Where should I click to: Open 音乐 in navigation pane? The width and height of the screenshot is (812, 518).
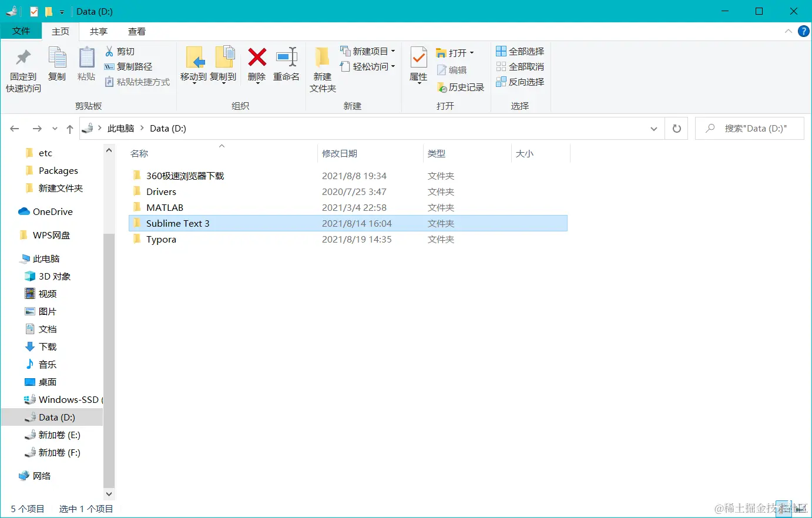pos(48,365)
